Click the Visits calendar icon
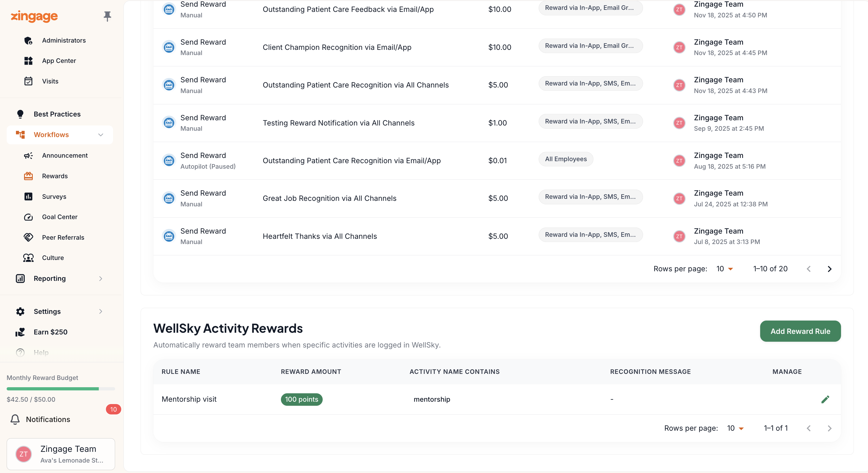This screenshot has width=868, height=473. (28, 81)
